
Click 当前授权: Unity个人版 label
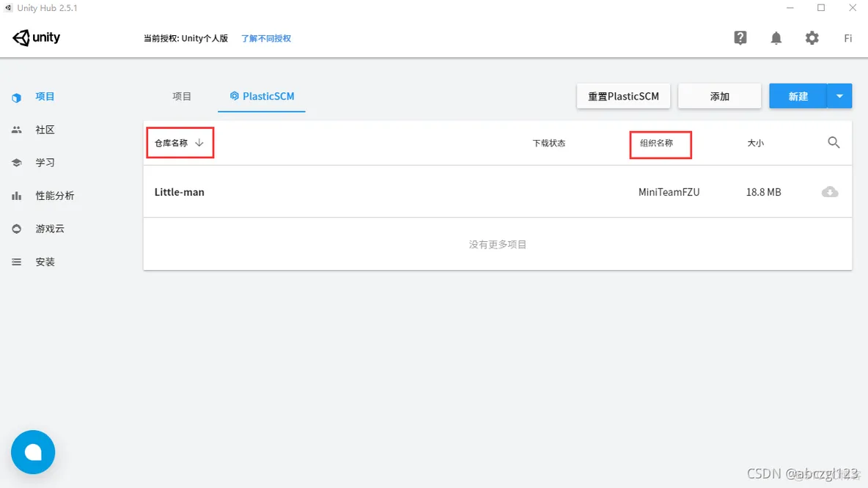click(185, 38)
